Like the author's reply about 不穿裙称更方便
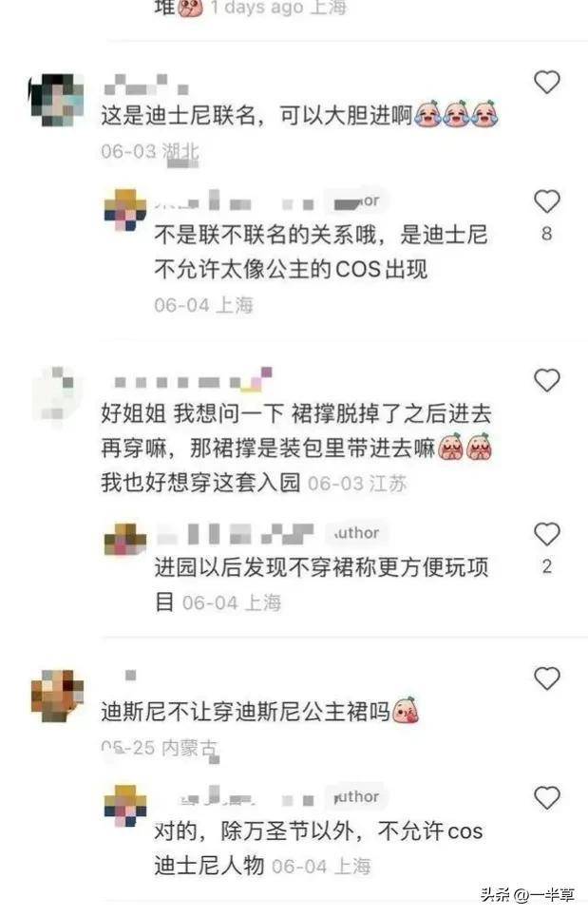Screen dimensions: 588x916 click(x=546, y=534)
